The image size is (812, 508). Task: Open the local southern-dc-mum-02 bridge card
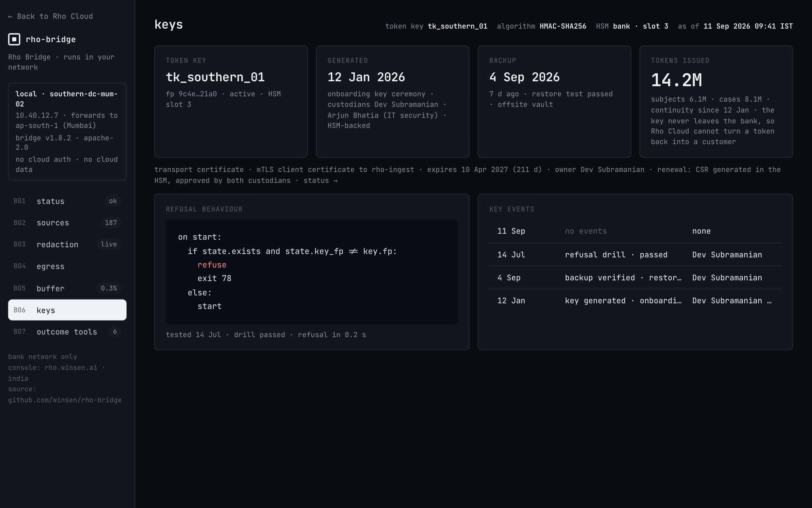pos(67,132)
